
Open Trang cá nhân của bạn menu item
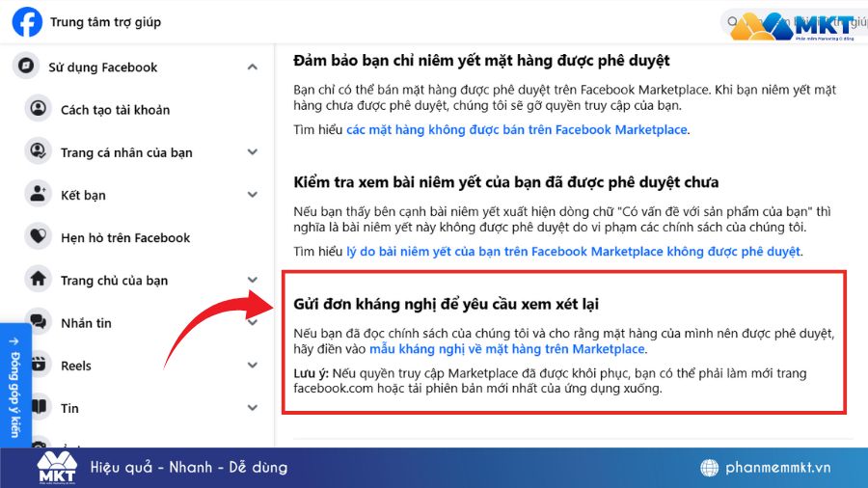point(126,152)
